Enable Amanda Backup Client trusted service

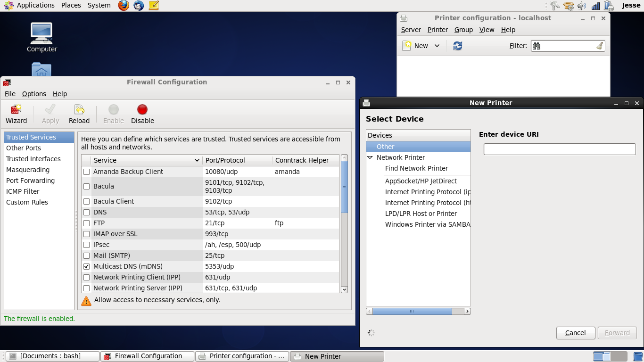(86, 172)
